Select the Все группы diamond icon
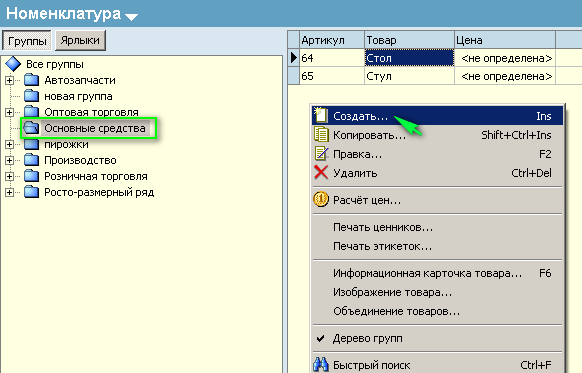The height and width of the screenshot is (373, 582). [x=13, y=64]
